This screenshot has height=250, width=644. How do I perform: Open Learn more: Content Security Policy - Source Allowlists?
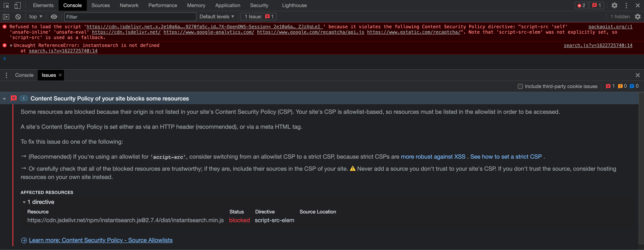point(101,240)
